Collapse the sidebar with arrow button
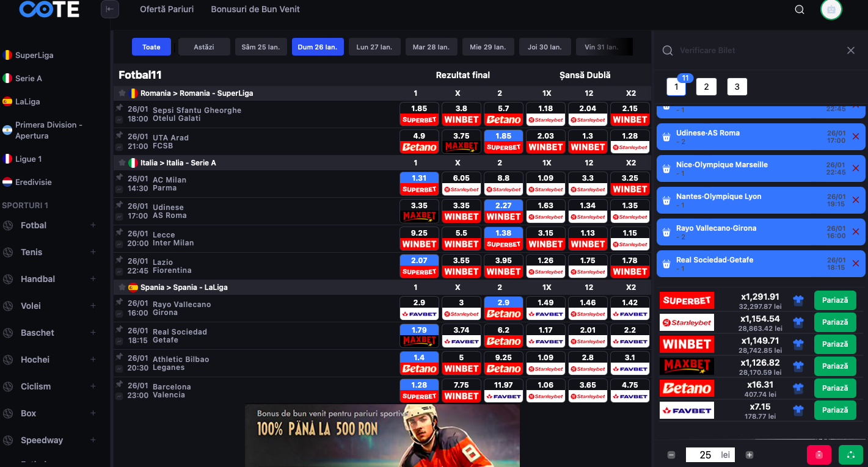Screen dimensions: 868x467 click(x=110, y=9)
